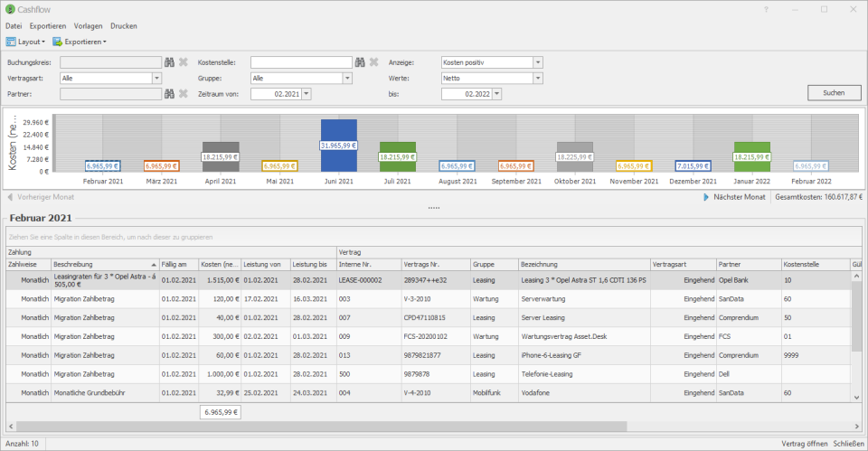This screenshot has width=868, height=451.
Task: Expand the Werte dropdown showing Netto
Action: (x=537, y=78)
